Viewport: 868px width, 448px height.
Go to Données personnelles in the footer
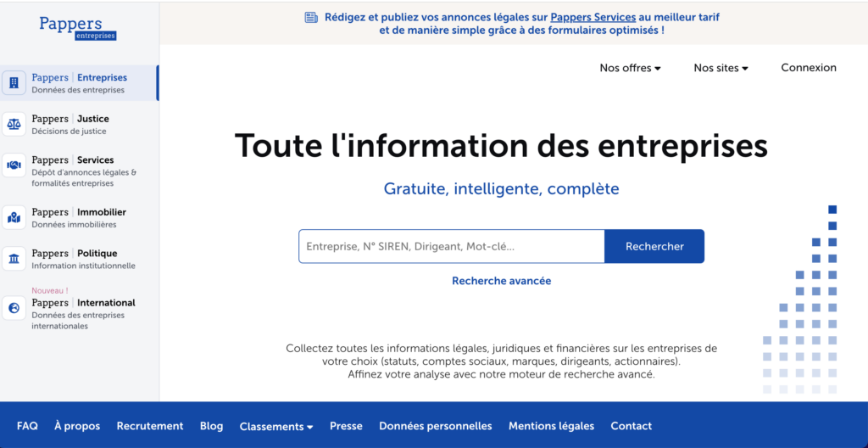point(436,426)
